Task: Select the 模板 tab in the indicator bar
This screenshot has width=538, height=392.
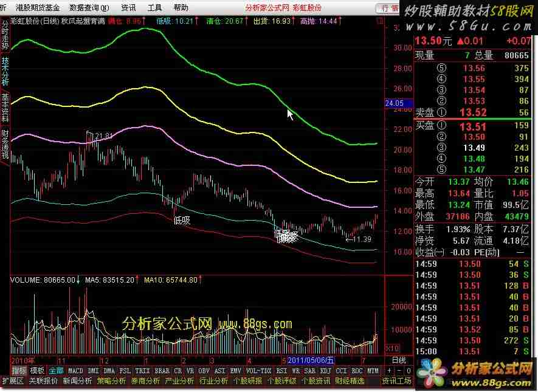Action: click(x=37, y=371)
